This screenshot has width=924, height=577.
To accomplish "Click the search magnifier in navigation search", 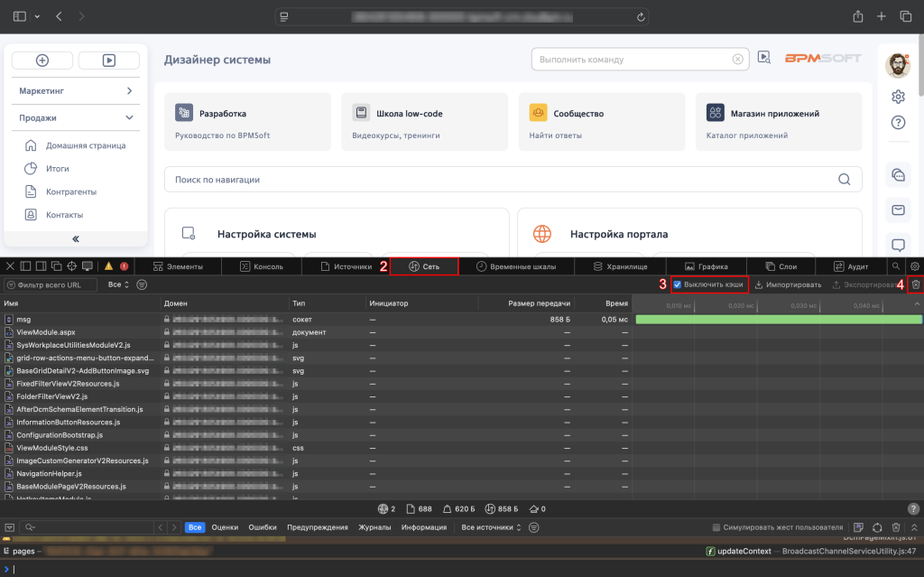I will (x=844, y=180).
